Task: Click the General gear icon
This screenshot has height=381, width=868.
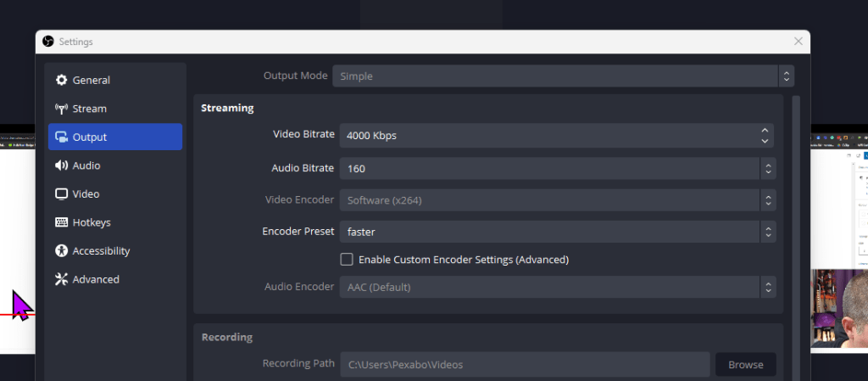Action: click(x=61, y=80)
